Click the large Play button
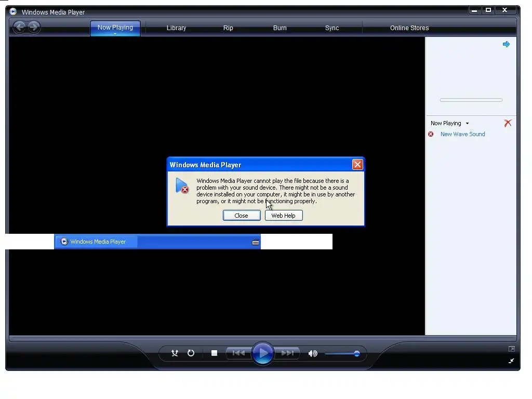Viewport: 532px width, 399px height. tap(263, 353)
